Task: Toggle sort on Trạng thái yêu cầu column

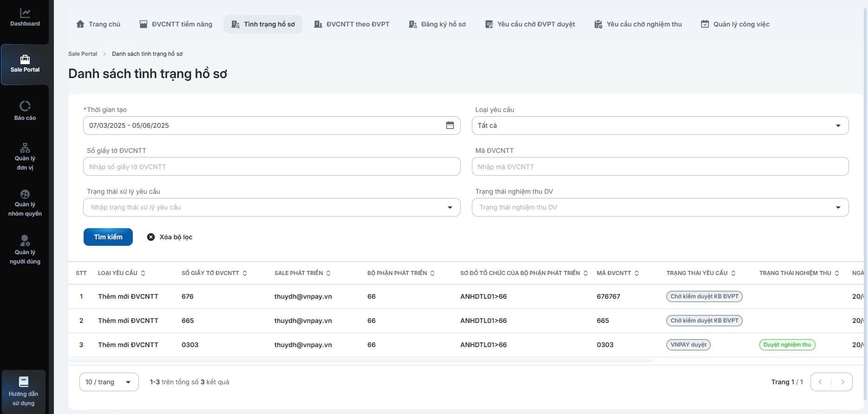Action: tap(733, 273)
